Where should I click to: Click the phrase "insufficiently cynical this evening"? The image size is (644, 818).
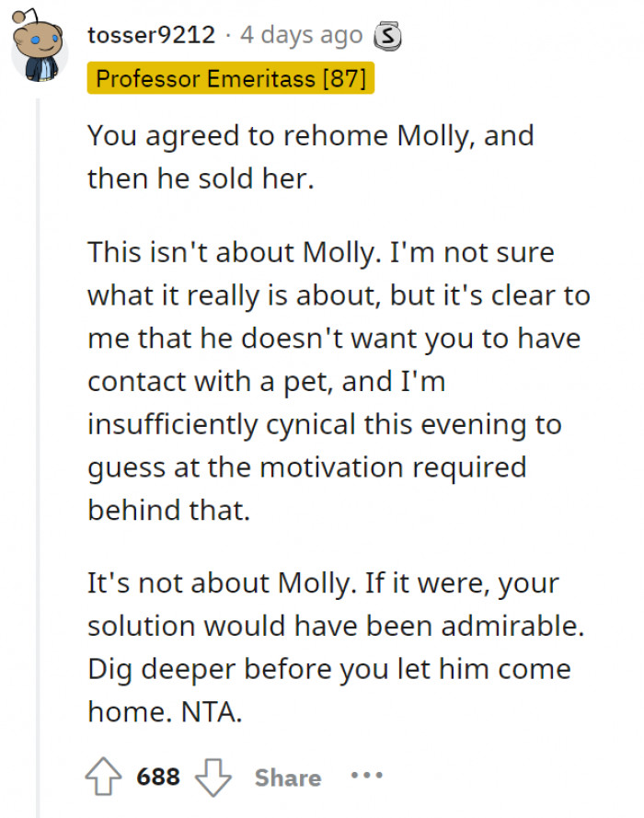[325, 423]
